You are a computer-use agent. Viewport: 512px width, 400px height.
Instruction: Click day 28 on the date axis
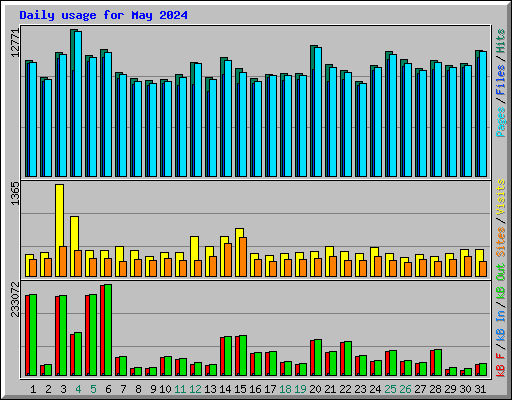click(435, 389)
